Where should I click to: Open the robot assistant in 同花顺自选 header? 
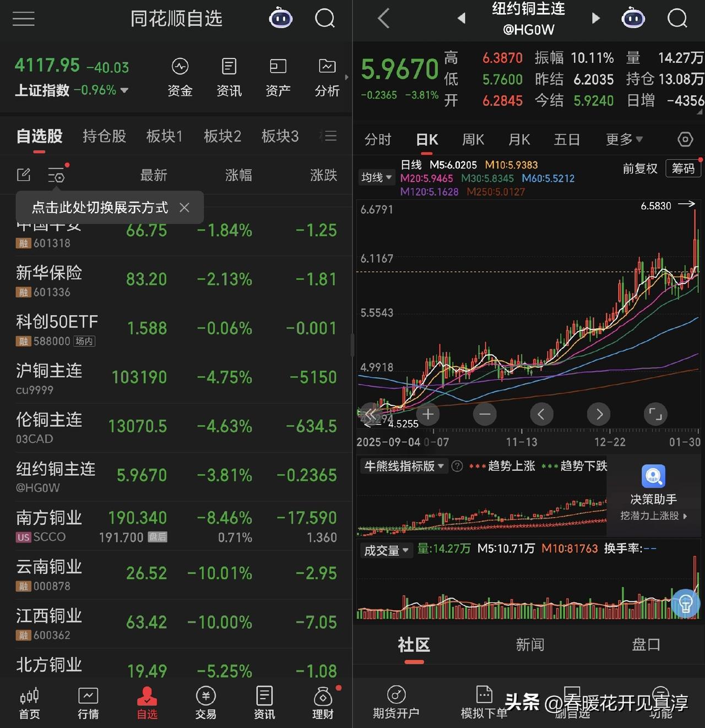[x=280, y=19]
